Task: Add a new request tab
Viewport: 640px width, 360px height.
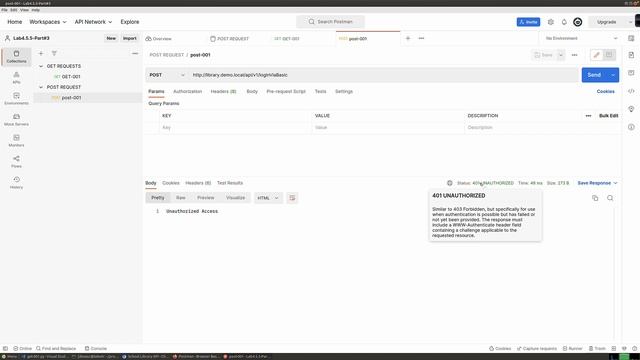Action: 408,38
